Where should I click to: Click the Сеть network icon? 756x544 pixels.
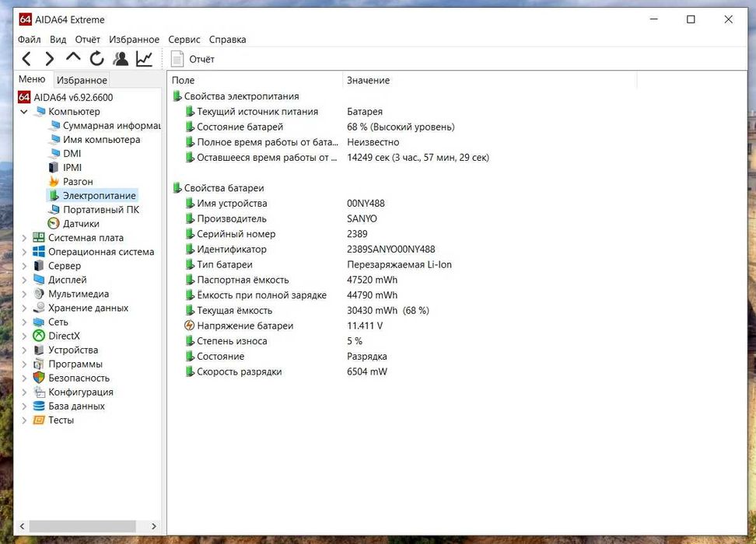[x=39, y=322]
